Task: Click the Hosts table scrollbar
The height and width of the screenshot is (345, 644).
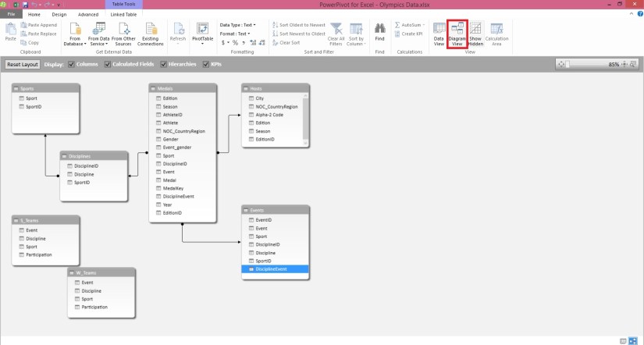Action: [x=305, y=119]
